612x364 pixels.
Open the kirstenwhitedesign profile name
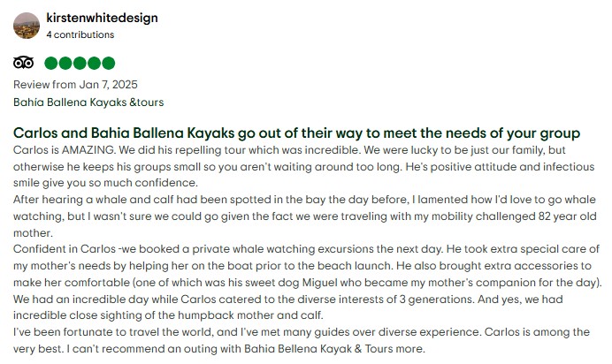(x=102, y=18)
